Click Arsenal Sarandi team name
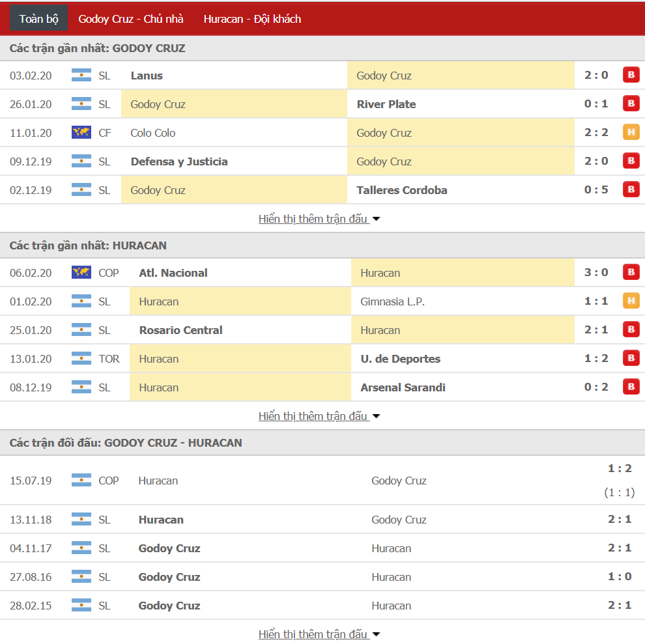This screenshot has width=645, height=644. point(403,388)
